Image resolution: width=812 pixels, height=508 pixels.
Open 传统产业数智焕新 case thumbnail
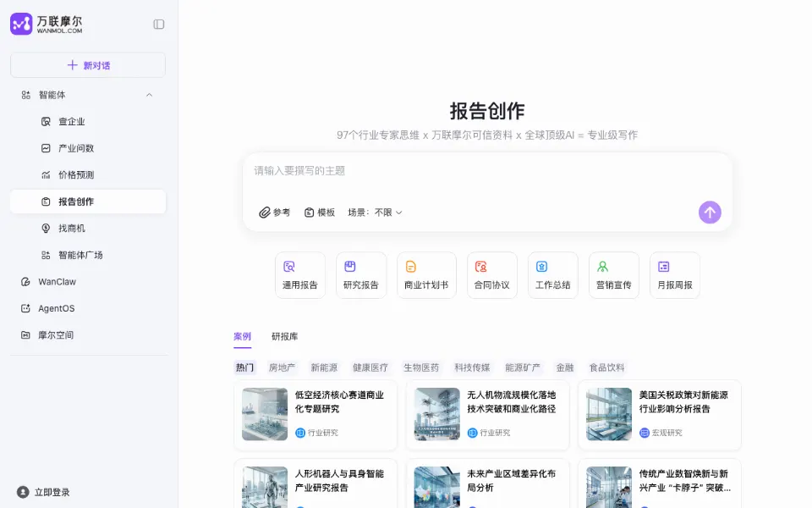[x=609, y=488]
